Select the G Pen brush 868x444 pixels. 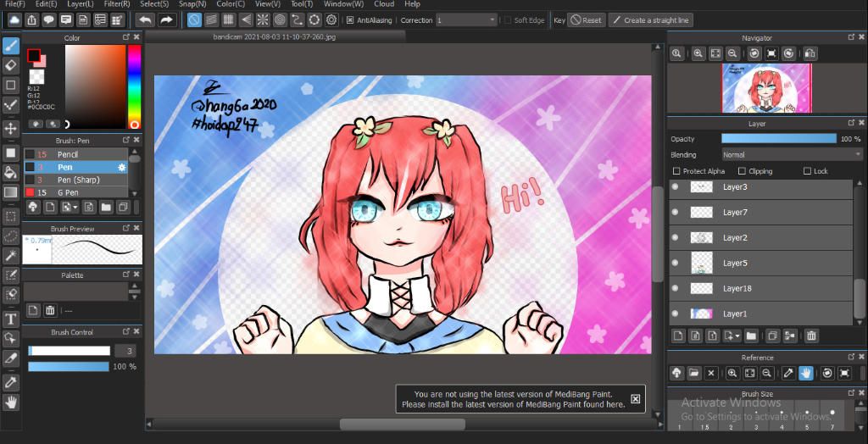coord(75,192)
